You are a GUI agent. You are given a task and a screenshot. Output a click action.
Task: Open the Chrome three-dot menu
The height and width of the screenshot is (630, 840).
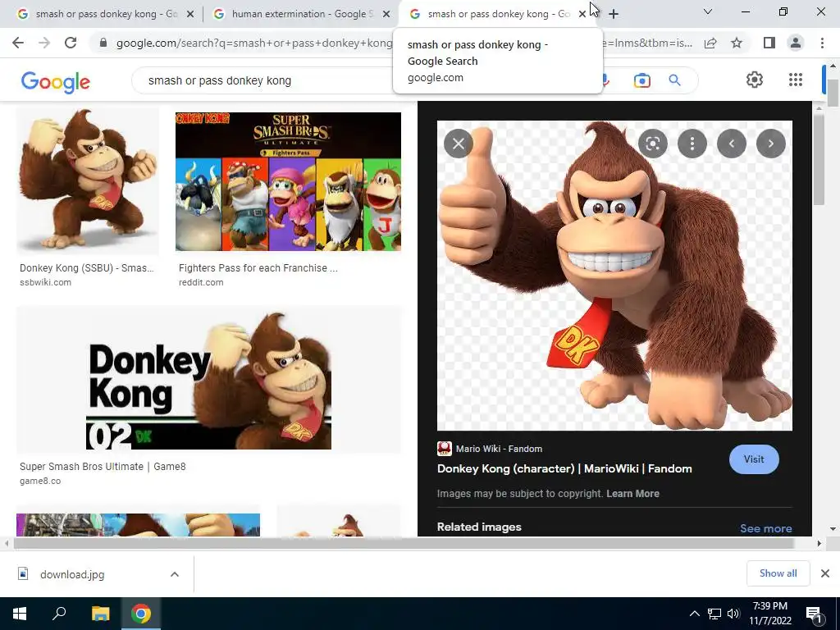(822, 43)
